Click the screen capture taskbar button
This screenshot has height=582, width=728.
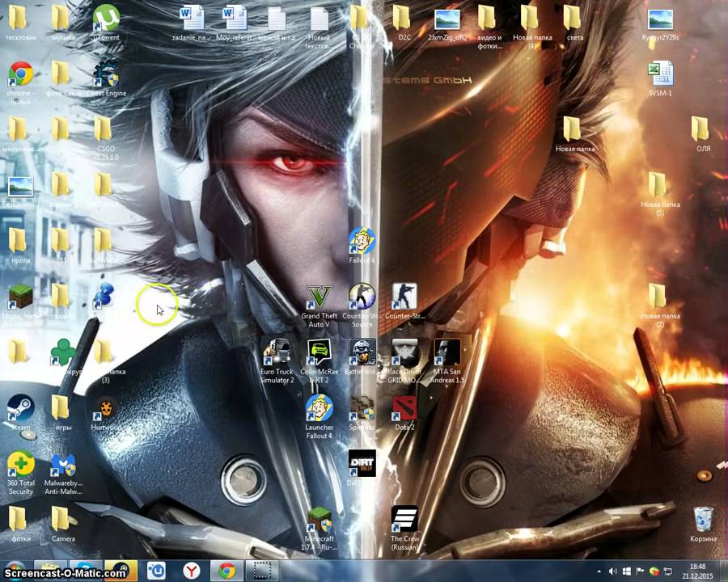click(262, 571)
